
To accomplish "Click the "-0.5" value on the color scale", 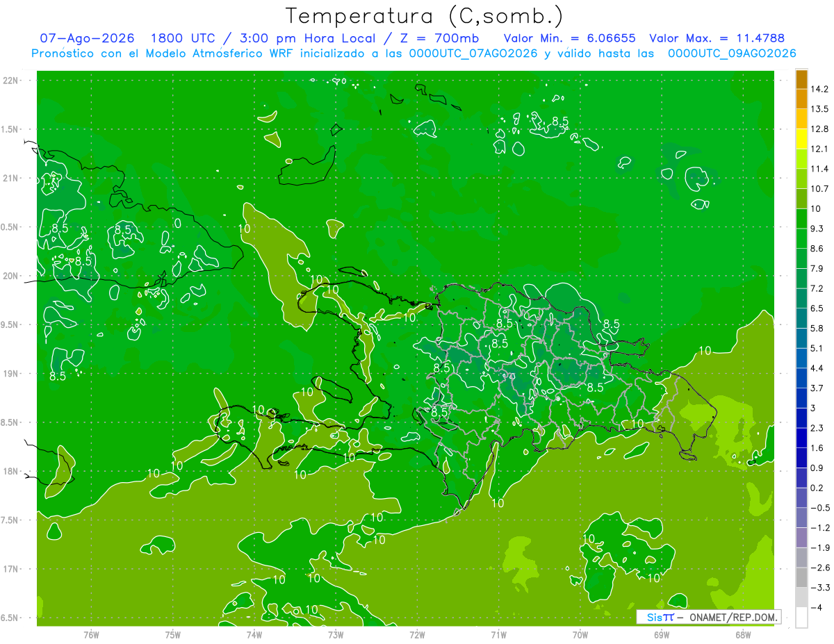I will tap(819, 508).
